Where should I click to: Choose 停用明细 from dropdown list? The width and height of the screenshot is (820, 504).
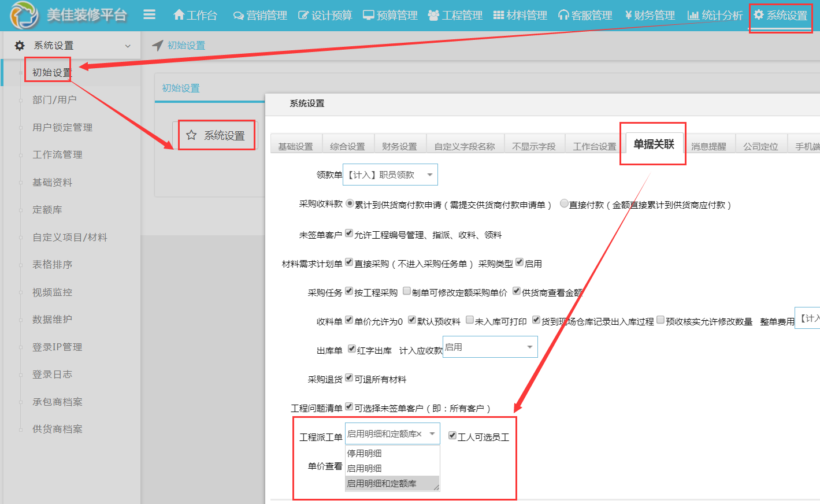tap(365, 453)
